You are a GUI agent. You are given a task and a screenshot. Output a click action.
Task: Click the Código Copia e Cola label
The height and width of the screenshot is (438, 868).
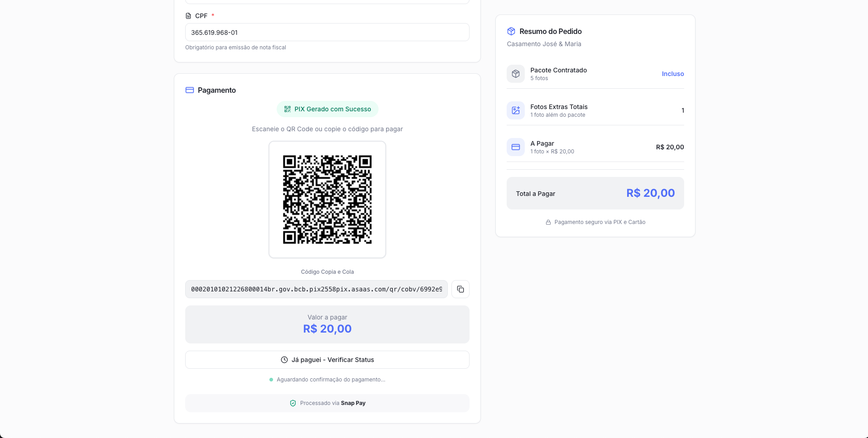[x=327, y=272]
